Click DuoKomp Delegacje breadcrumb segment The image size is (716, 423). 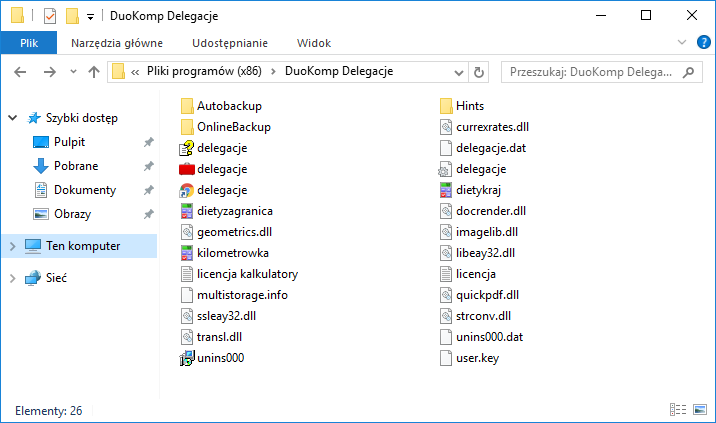(x=339, y=71)
